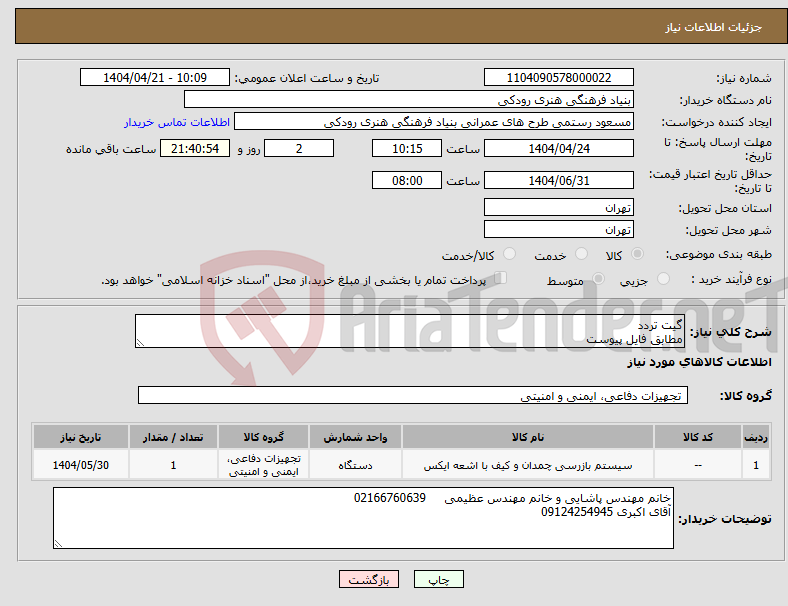Click the تاریخ نیاز column header
788x606 pixels.
pos(80,437)
